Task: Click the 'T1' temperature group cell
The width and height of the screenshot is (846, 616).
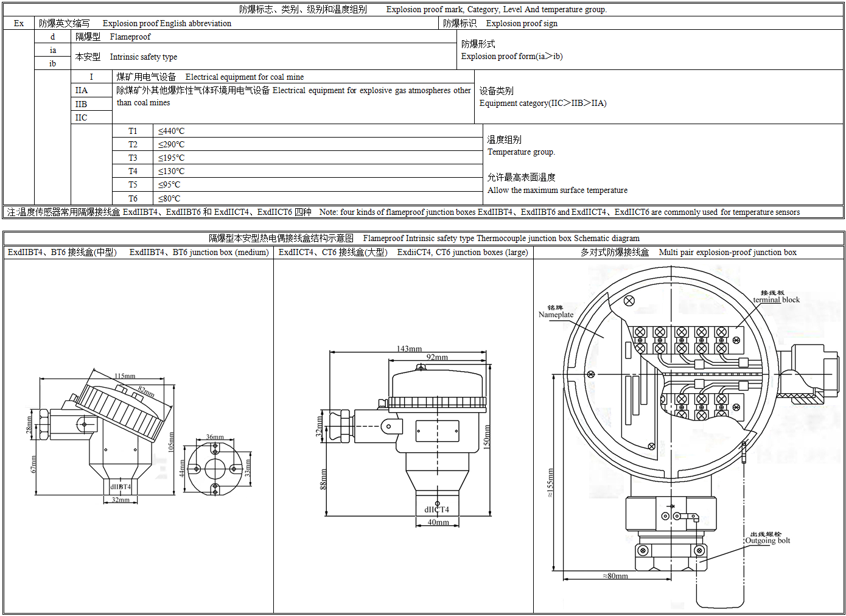Action: click(x=133, y=131)
